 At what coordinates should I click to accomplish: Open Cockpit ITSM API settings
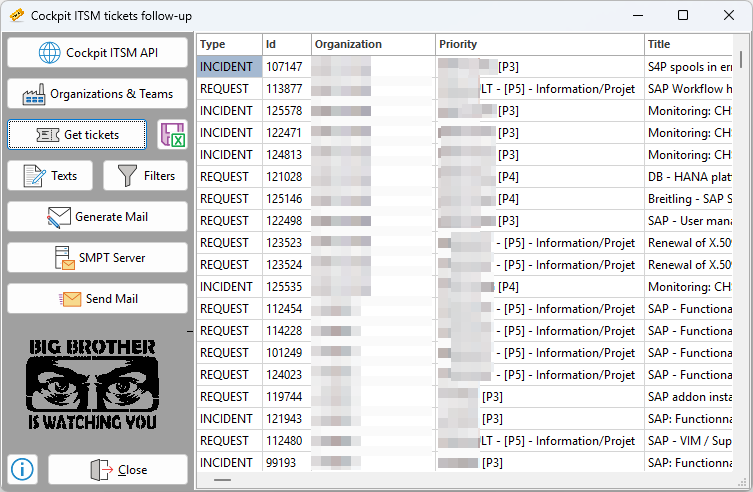pyautogui.click(x=98, y=53)
